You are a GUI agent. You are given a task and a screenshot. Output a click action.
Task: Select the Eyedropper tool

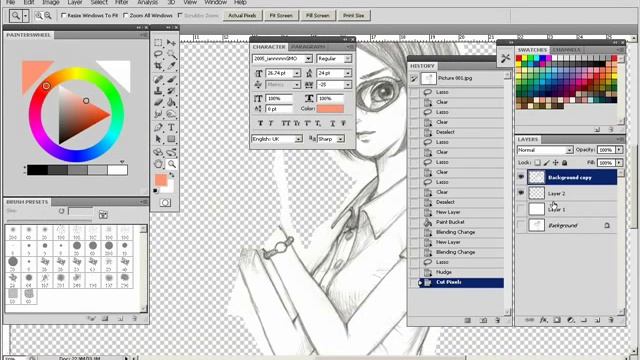(x=171, y=66)
